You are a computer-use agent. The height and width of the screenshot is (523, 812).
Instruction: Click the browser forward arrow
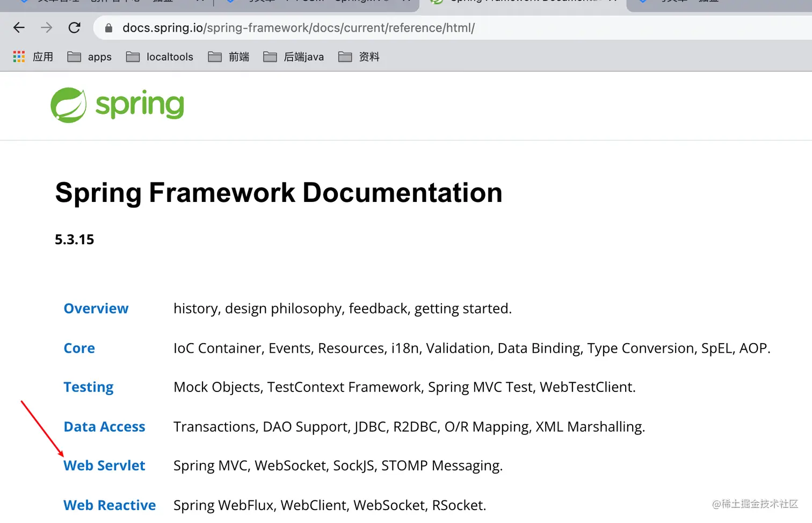[x=47, y=27]
